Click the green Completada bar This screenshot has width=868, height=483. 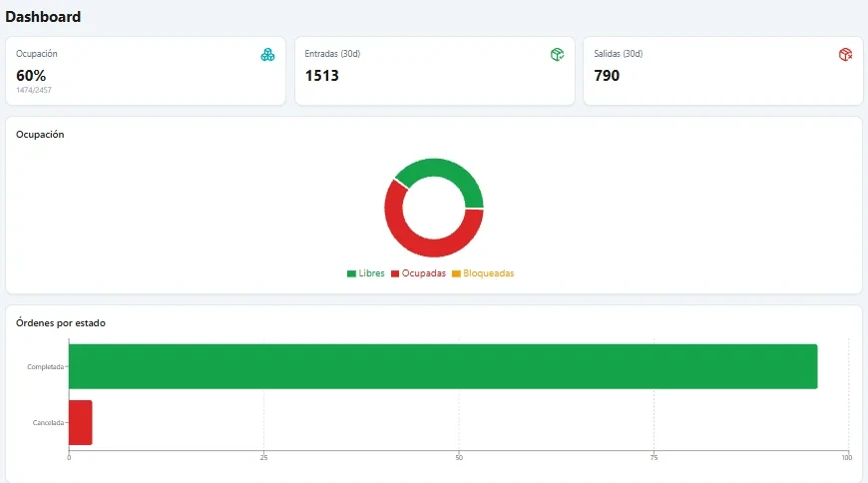[443, 366]
